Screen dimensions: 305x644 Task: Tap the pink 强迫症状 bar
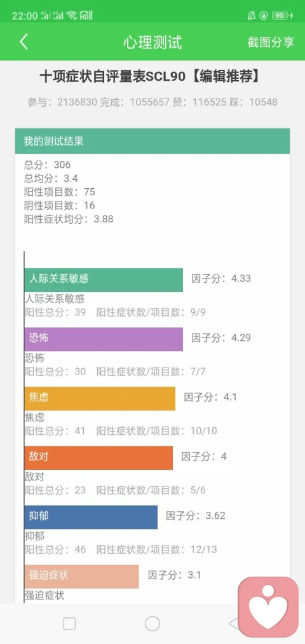(x=82, y=576)
